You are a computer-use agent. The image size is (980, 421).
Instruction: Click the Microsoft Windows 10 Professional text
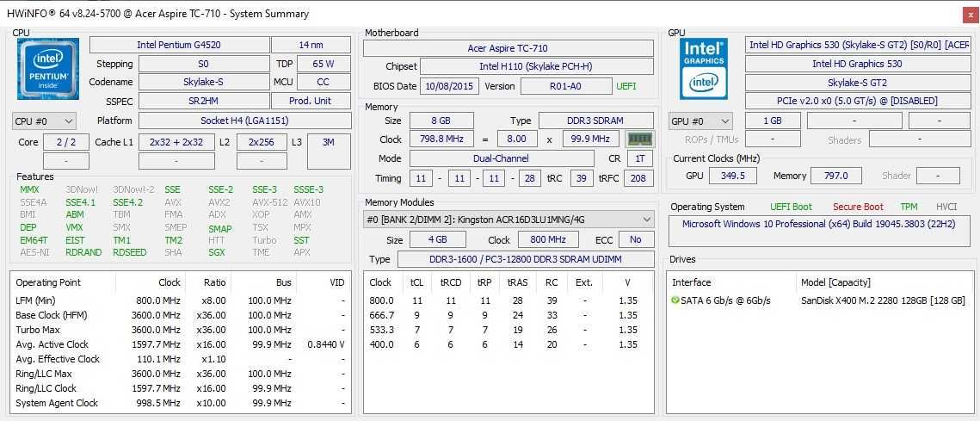click(818, 224)
